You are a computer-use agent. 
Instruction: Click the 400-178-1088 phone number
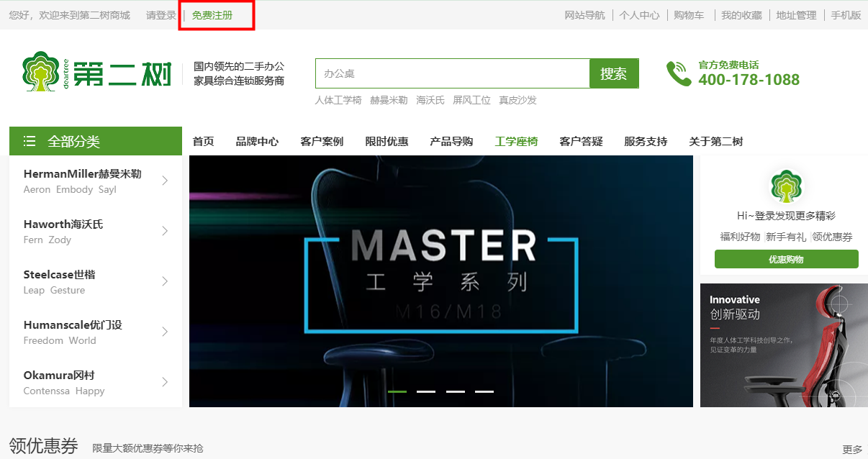pyautogui.click(x=749, y=80)
